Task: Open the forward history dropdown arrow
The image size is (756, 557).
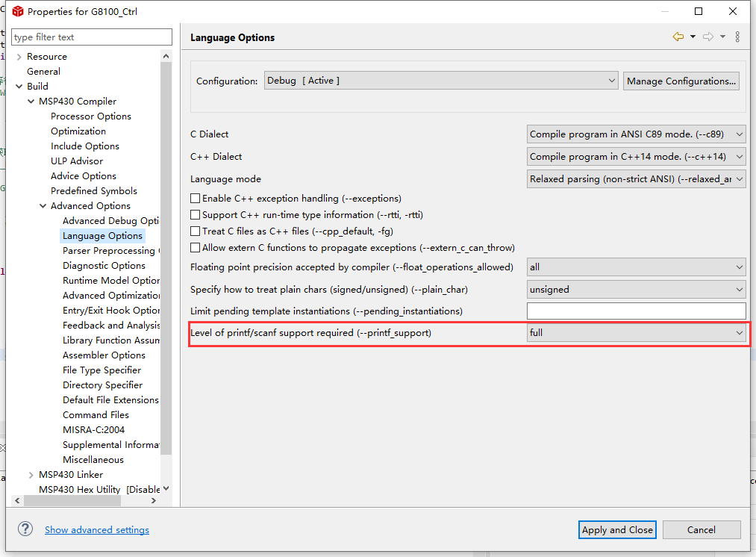Action: [x=722, y=37]
